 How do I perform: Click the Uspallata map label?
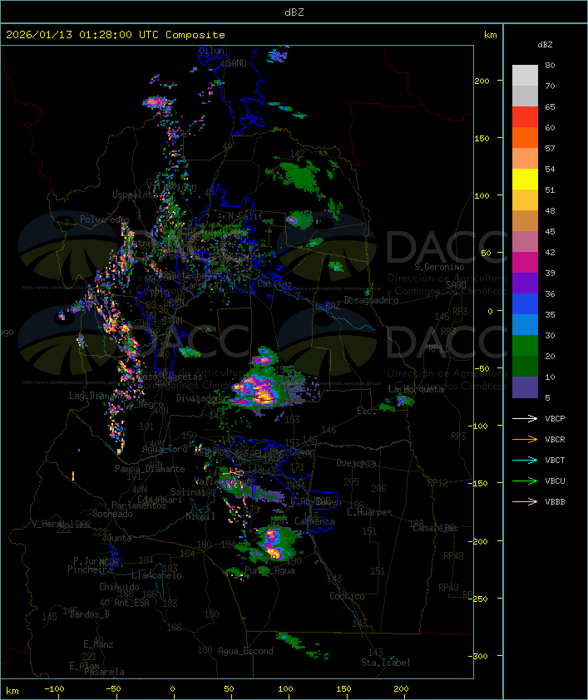click(132, 195)
